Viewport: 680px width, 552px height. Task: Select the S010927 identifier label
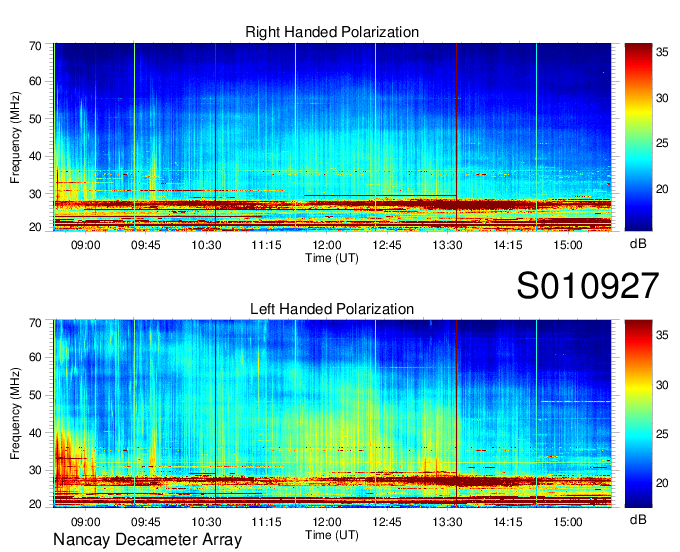coord(588,286)
